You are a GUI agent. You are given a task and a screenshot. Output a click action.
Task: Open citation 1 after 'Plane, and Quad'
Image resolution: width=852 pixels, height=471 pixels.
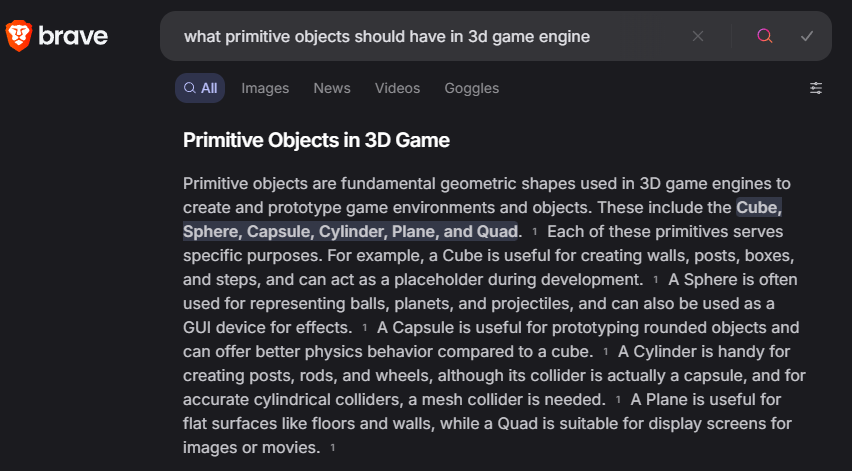tap(535, 232)
